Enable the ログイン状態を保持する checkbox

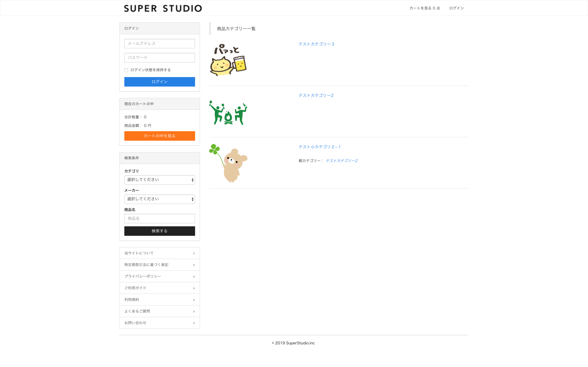(x=126, y=70)
